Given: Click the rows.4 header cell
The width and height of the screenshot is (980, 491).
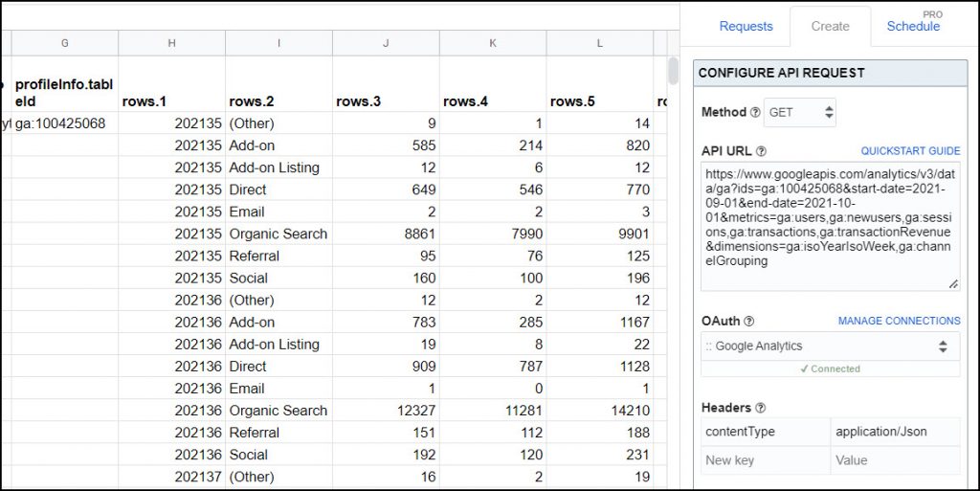Looking at the screenshot, I should [493, 84].
